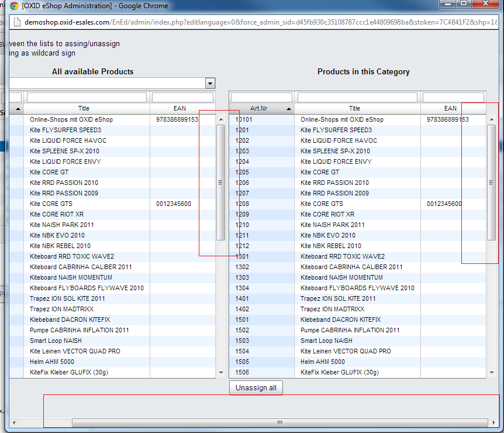Select Kite LIQUID FORCE HAVOC in available products
This screenshot has height=433, width=504.
[68, 140]
